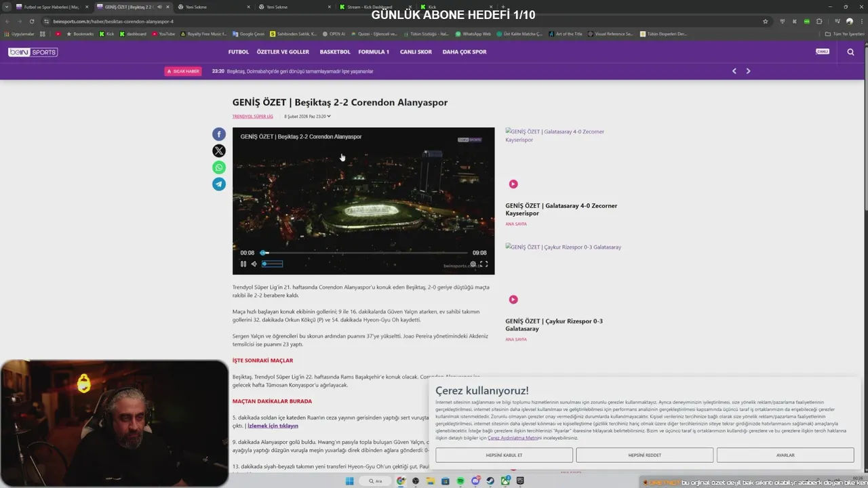
Task: Reload the page
Action: (31, 21)
